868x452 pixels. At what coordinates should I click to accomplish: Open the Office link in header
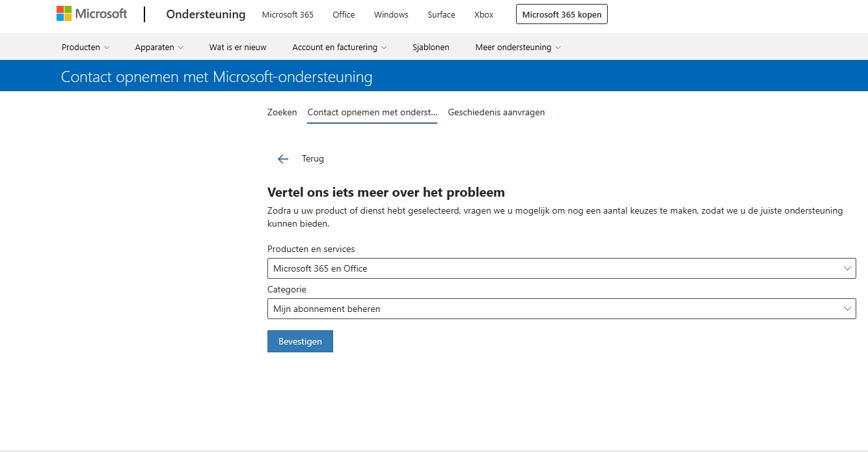(344, 14)
